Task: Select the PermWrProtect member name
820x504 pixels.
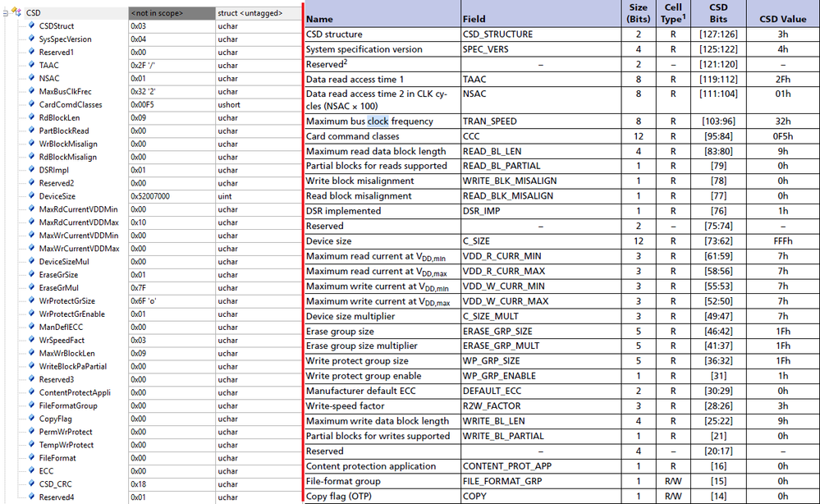Action: [x=66, y=432]
